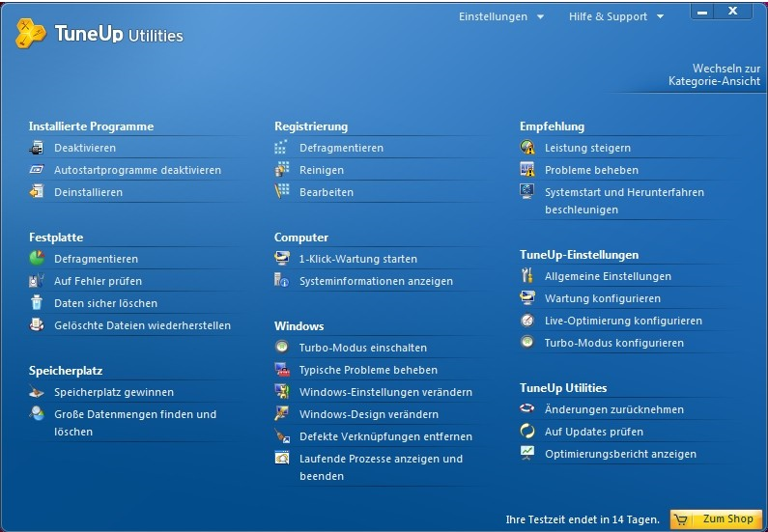Expand the Hilfe & Support dropdown
This screenshot has width=768, height=532.
(x=615, y=16)
